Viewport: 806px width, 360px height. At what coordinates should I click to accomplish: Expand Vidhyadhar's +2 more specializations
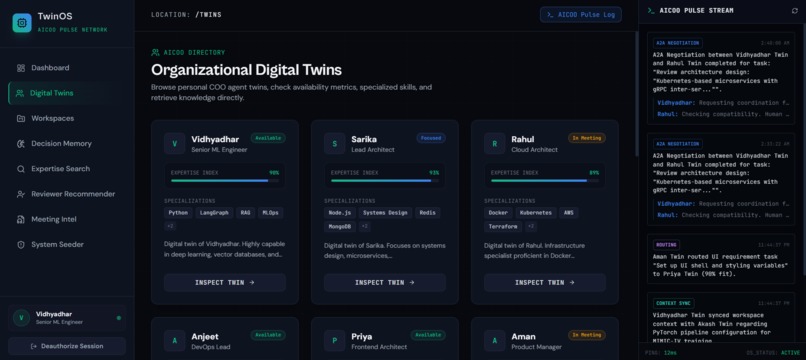click(170, 226)
